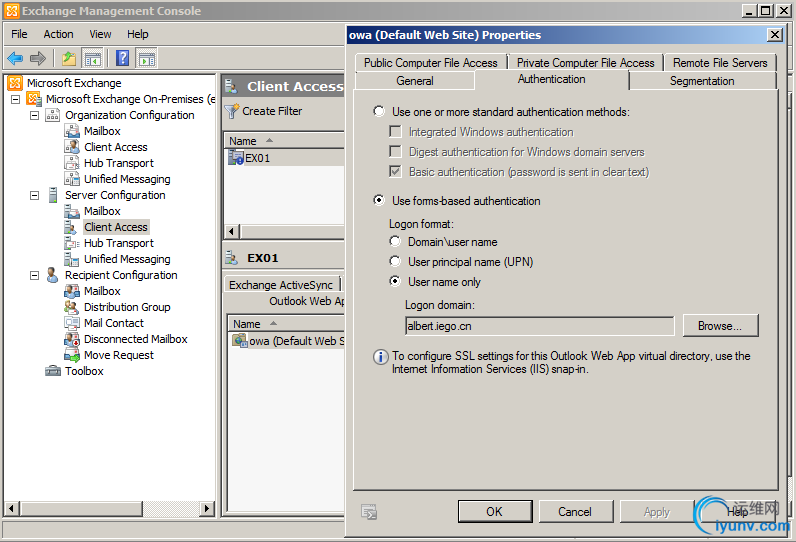Open the File menu
The width and height of the screenshot is (796, 542).
[19, 34]
